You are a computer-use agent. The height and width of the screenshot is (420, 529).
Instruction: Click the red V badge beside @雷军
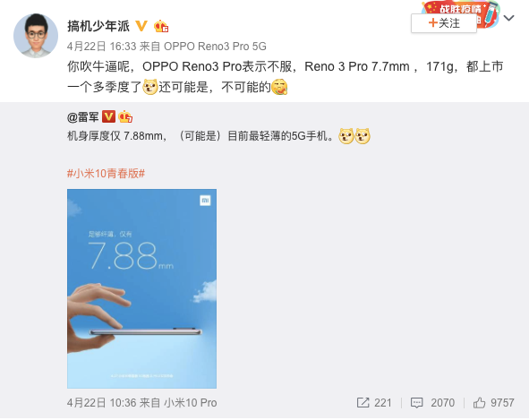pyautogui.click(x=108, y=116)
